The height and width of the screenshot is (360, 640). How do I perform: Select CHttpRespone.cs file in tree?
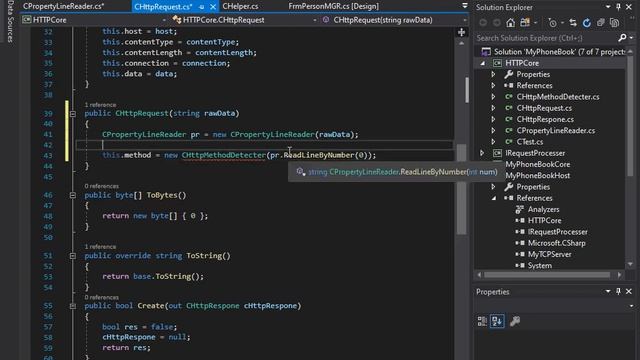[x=545, y=119]
